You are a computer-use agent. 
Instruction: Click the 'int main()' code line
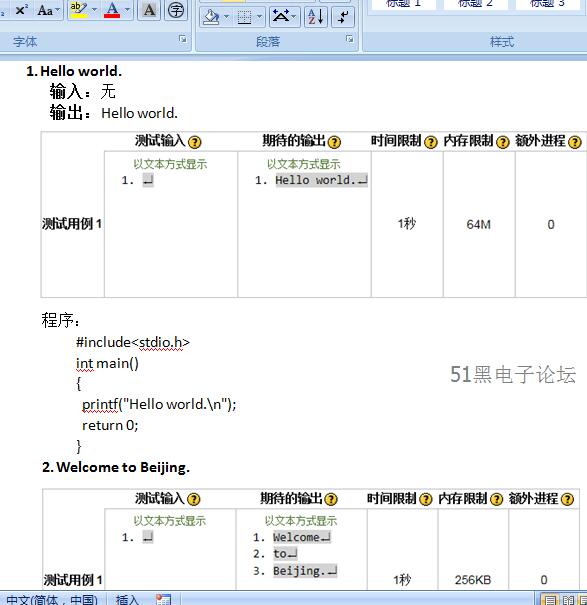107,363
